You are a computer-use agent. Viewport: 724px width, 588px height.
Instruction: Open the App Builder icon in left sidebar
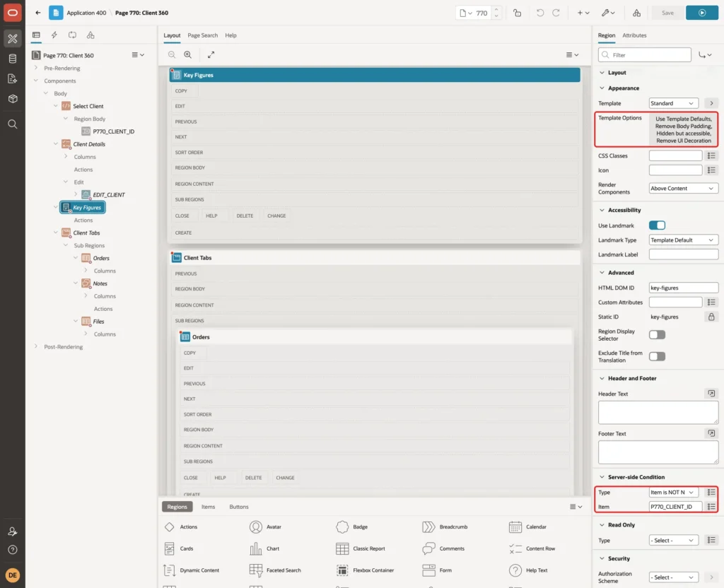click(x=13, y=38)
